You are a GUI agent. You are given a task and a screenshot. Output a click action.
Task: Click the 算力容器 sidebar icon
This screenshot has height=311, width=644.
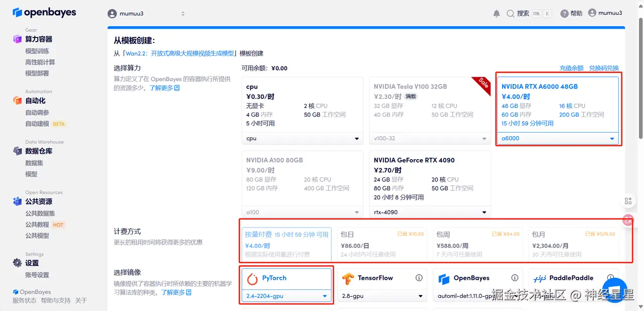coord(18,39)
